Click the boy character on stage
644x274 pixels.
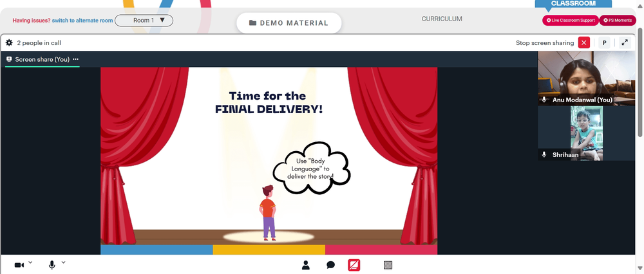268,212
